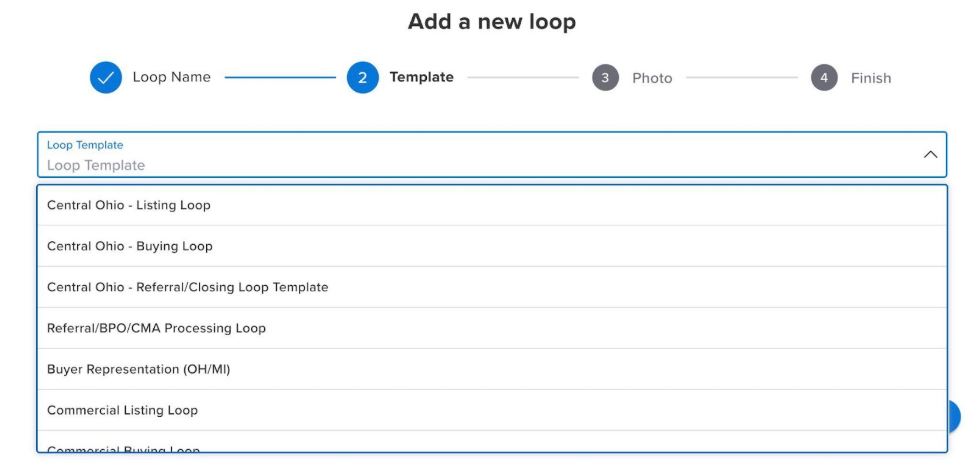Image resolution: width=979 pixels, height=466 pixels.
Task: Pick the partially visible Commercial Buying Loop
Action: point(124,448)
